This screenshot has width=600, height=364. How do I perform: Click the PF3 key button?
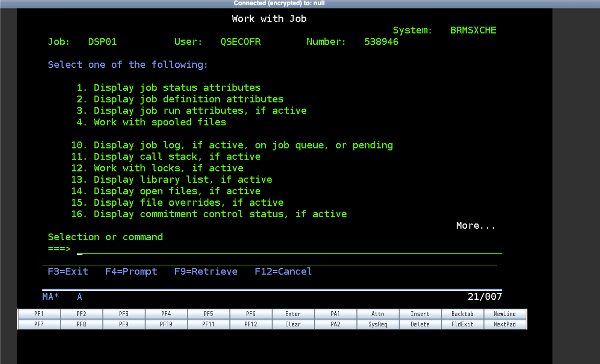pos(124,314)
